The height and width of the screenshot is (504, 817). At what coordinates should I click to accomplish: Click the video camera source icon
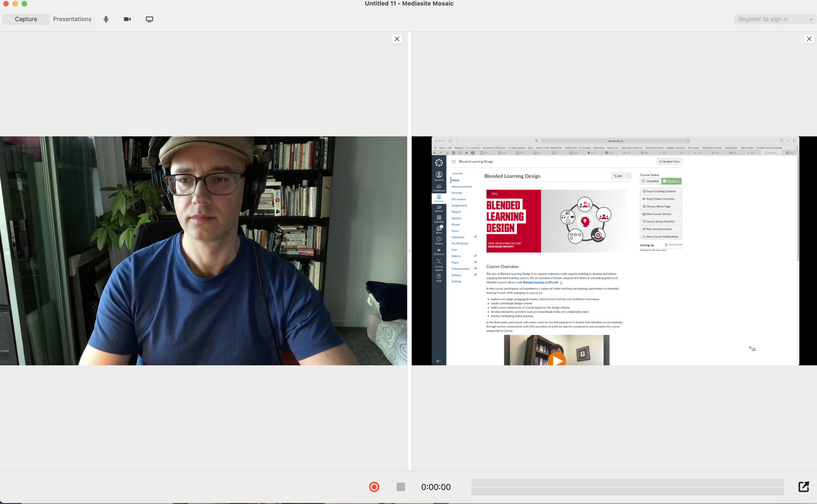pyautogui.click(x=127, y=19)
